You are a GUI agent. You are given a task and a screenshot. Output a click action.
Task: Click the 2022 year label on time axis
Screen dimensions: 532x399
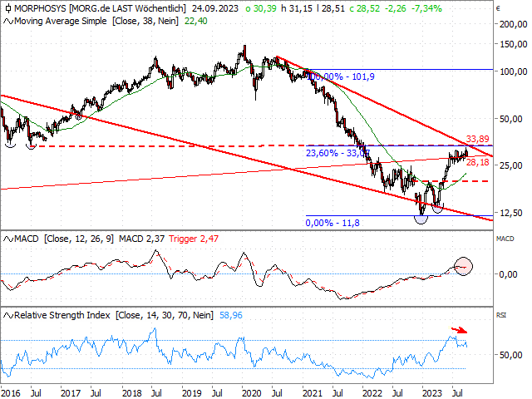pos(372,393)
